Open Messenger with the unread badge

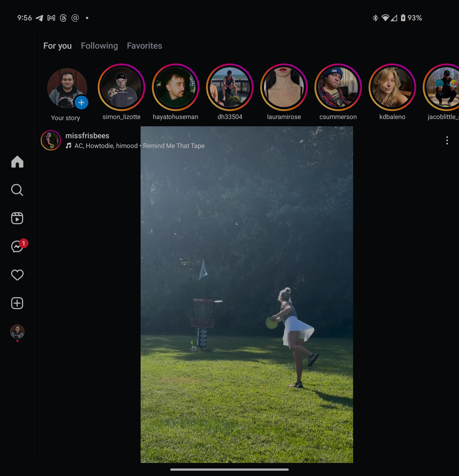[17, 247]
